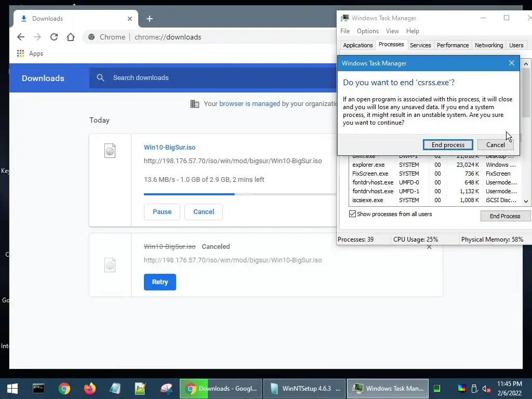Select the iscsiexe.exe process row
This screenshot has width=532, height=399.
click(x=434, y=200)
